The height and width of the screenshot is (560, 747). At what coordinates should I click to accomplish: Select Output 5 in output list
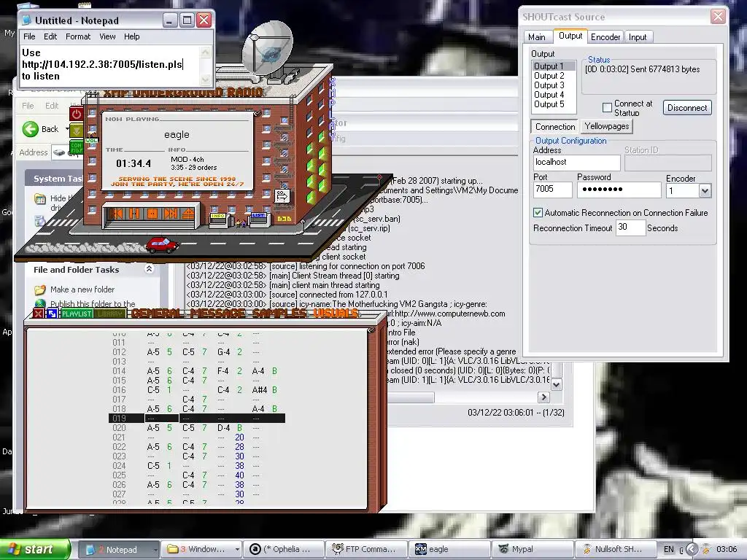554,104
